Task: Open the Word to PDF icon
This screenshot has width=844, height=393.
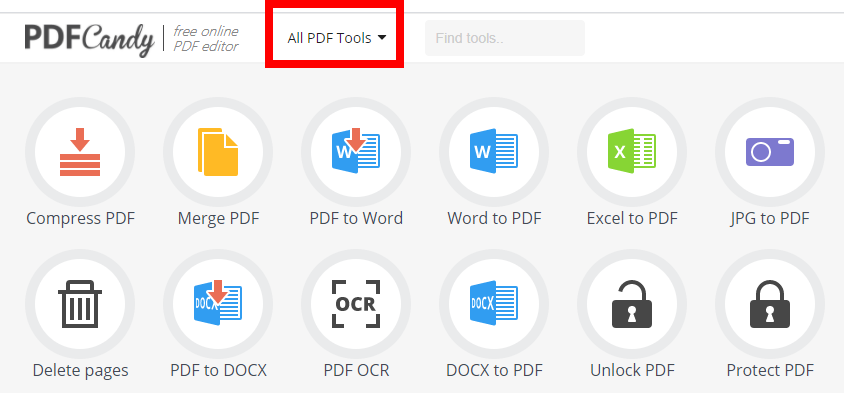Action: click(x=494, y=152)
